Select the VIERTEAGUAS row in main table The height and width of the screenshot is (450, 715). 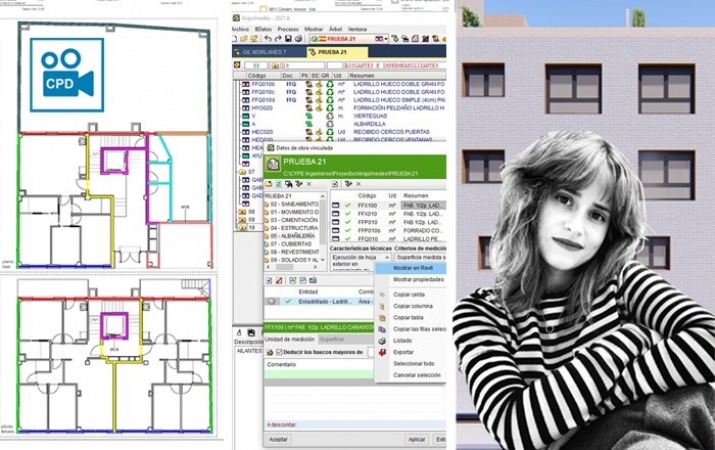tap(342, 116)
